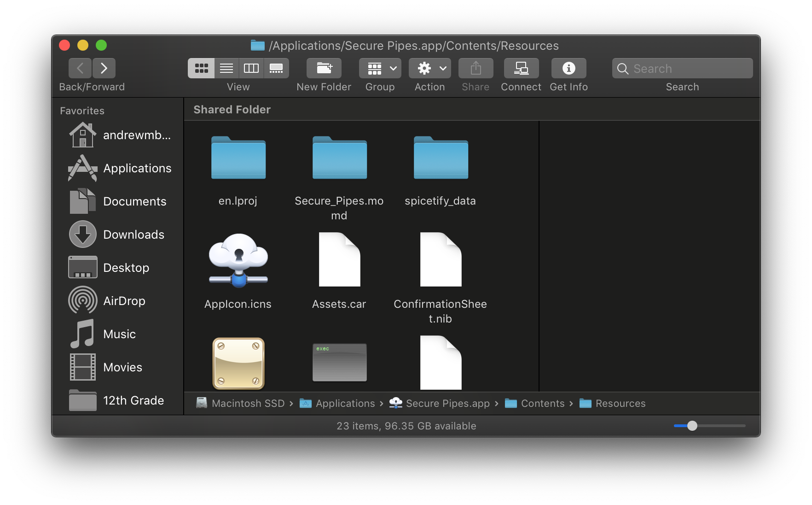Expand the Action dropdown chevron

pos(443,68)
